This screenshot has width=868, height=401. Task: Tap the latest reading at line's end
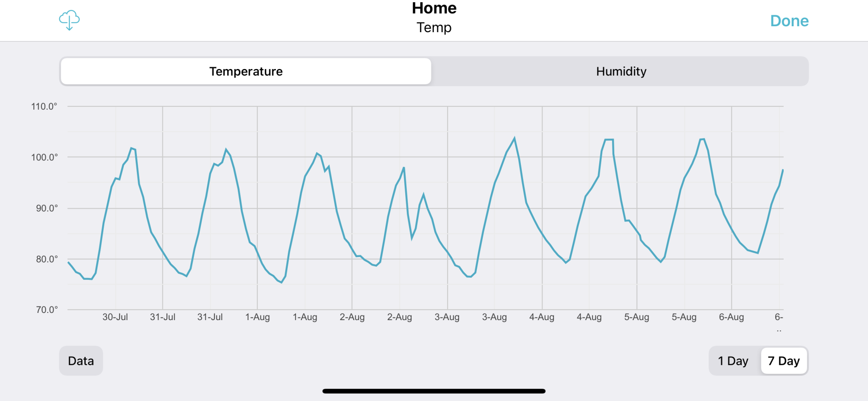782,170
